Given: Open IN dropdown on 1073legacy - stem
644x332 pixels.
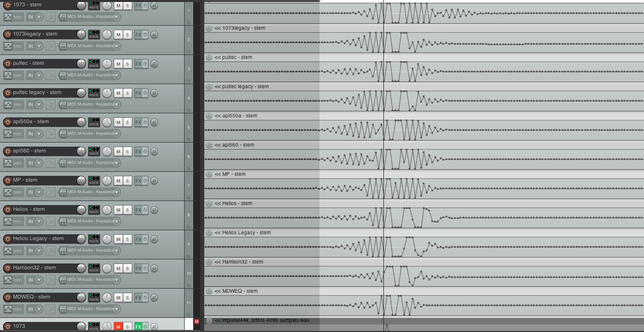Looking at the screenshot, I should pyautogui.click(x=39, y=46).
